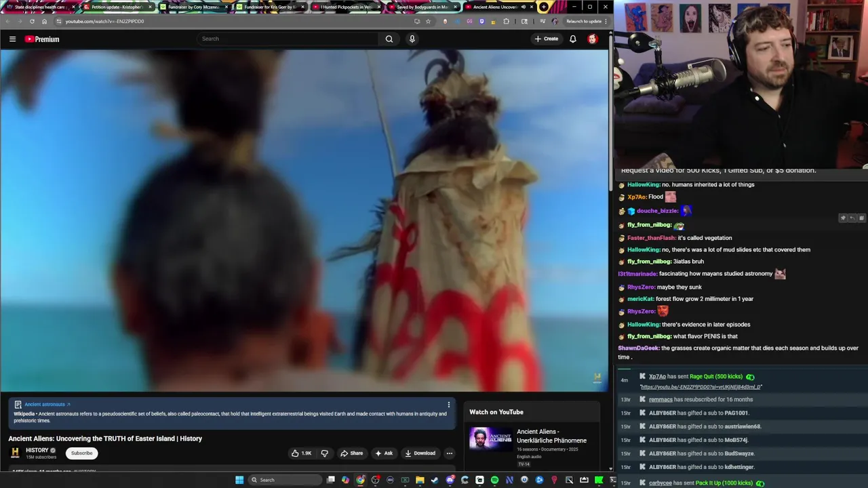Reload the YouTube page
The width and height of the screenshot is (868, 488).
[32, 21]
